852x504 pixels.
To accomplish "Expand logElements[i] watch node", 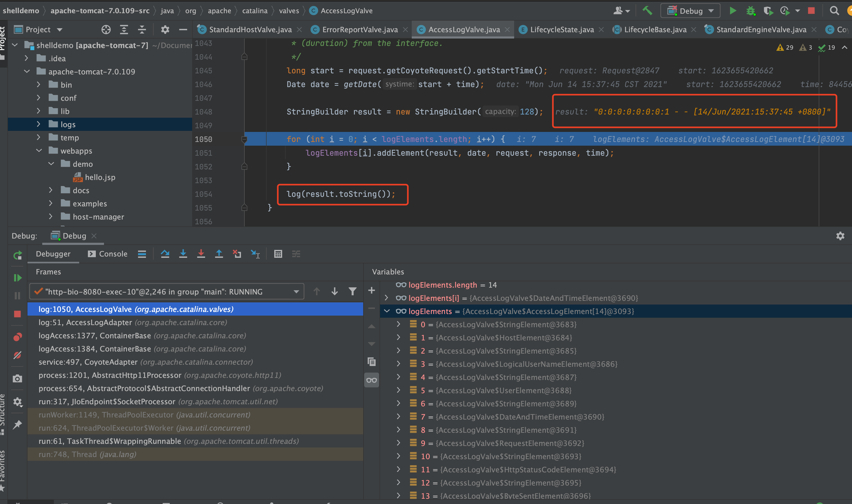I will click(386, 298).
